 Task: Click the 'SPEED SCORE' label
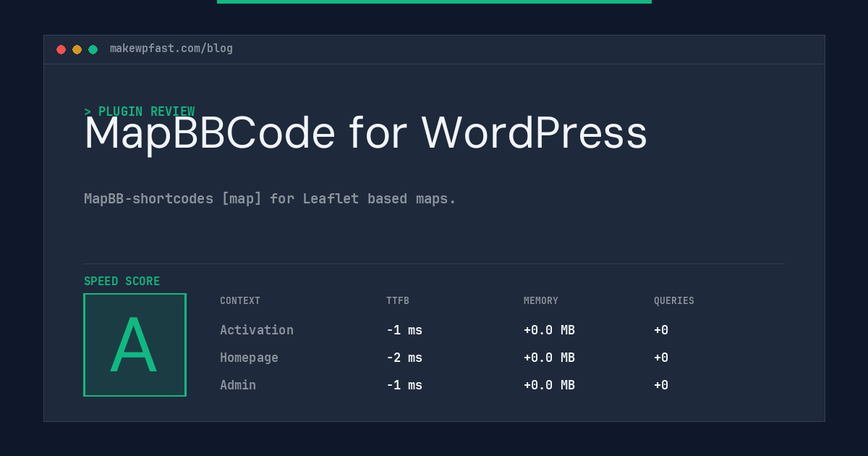[122, 282]
